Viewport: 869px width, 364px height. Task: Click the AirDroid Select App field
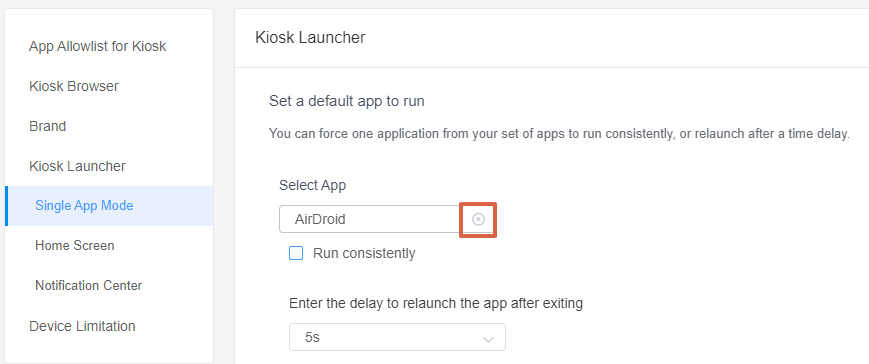tap(386, 219)
